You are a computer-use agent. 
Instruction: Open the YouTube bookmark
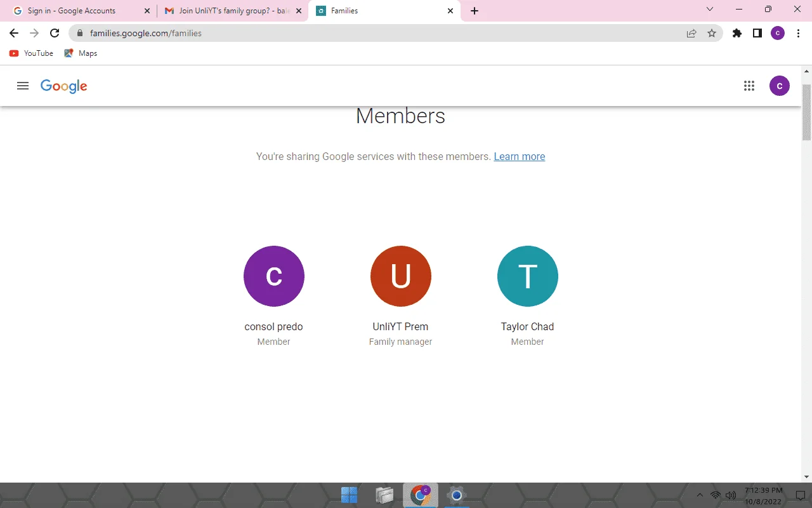point(31,53)
